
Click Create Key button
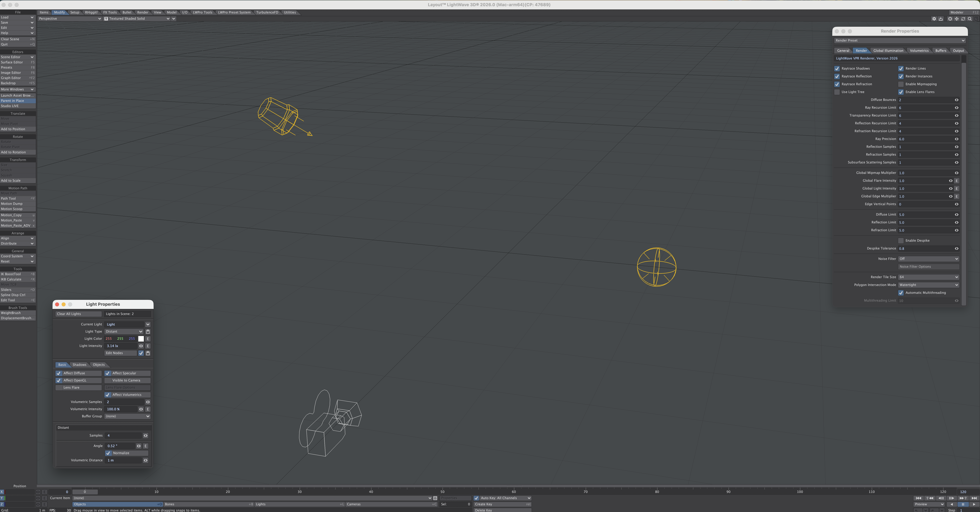pyautogui.click(x=502, y=504)
